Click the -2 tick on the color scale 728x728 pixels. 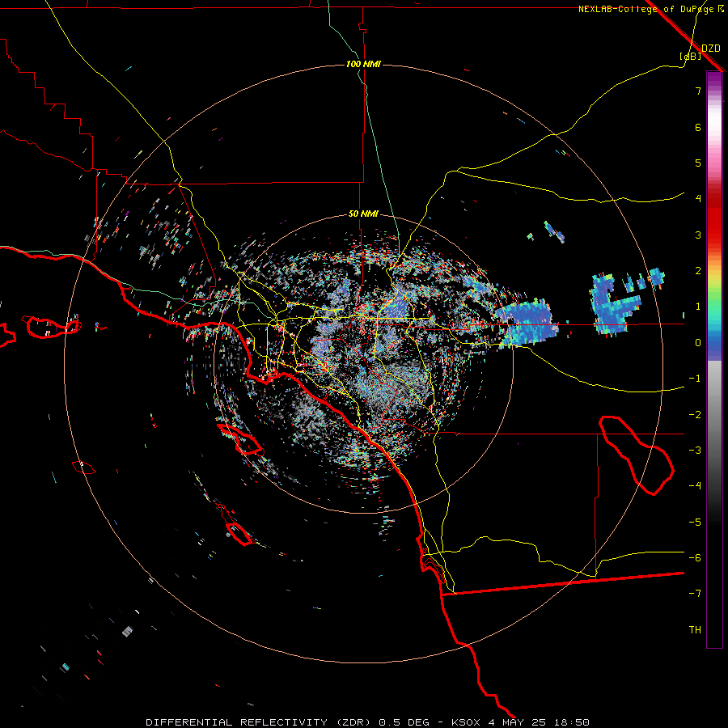coord(695,415)
